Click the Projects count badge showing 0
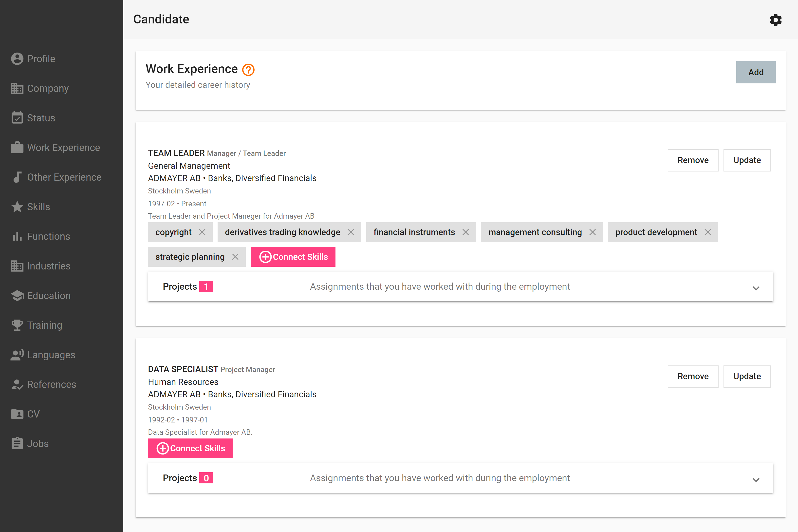Screen dimensions: 798x532 tap(206, 478)
